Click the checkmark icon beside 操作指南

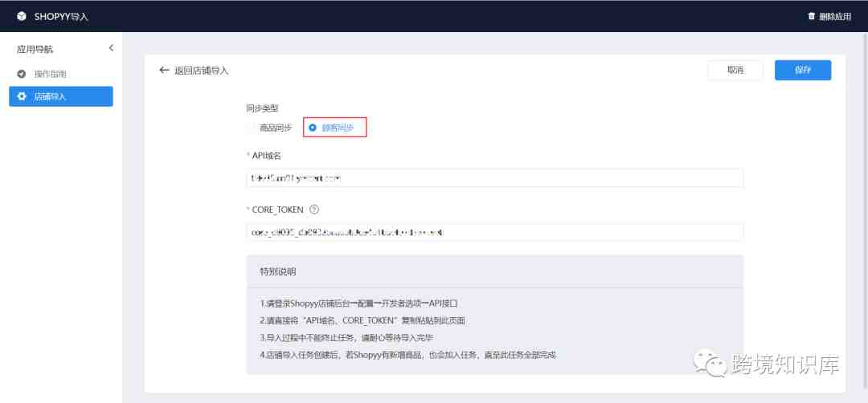(22, 74)
